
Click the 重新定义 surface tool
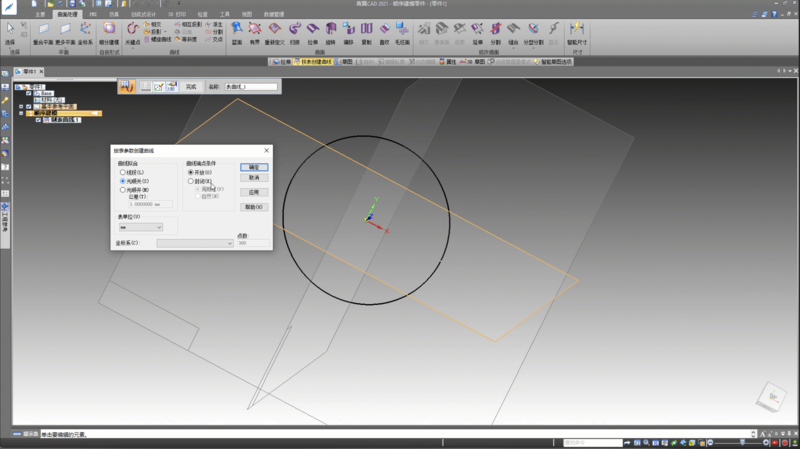tap(274, 33)
